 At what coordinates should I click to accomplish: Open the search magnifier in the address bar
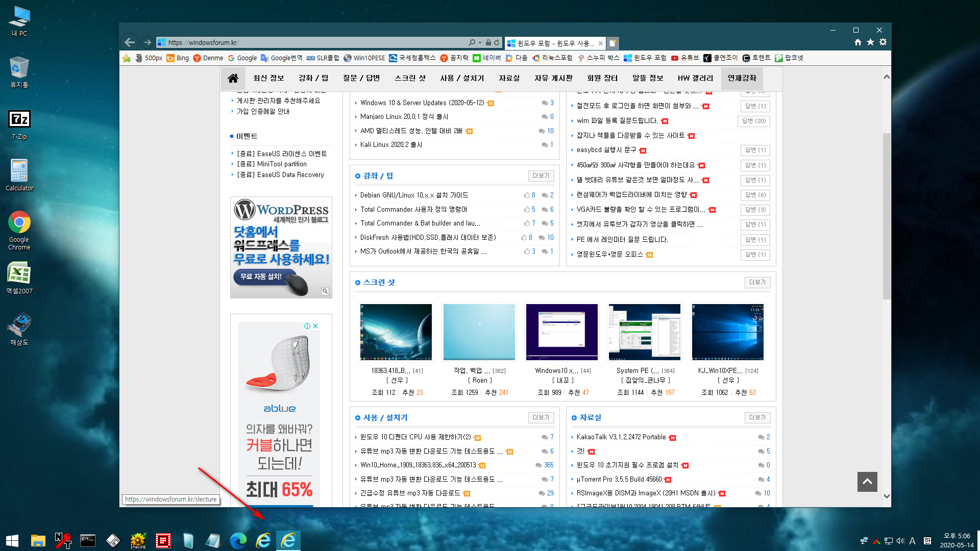472,42
